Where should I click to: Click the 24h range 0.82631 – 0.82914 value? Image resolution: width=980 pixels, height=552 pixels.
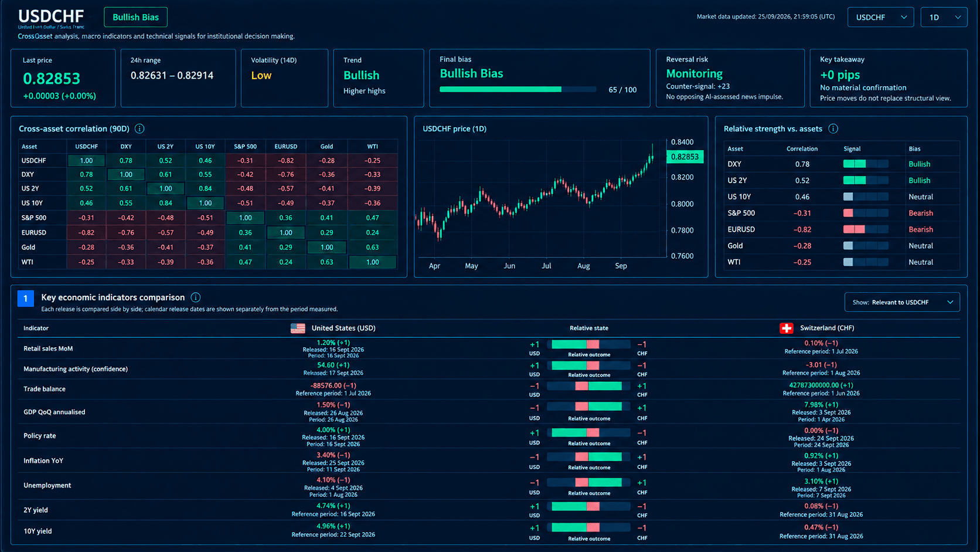[172, 75]
